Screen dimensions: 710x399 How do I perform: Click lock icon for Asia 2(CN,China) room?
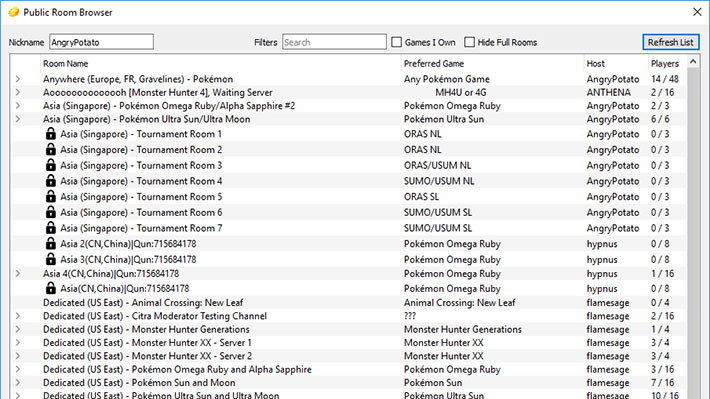pyautogui.click(x=51, y=244)
